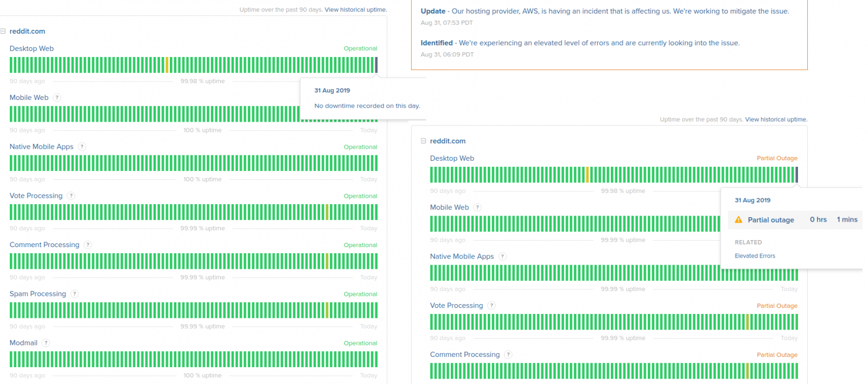Click '99.99 % uptime' under Spam Processing
Viewport: 868px width, 384px height.
coord(202,326)
